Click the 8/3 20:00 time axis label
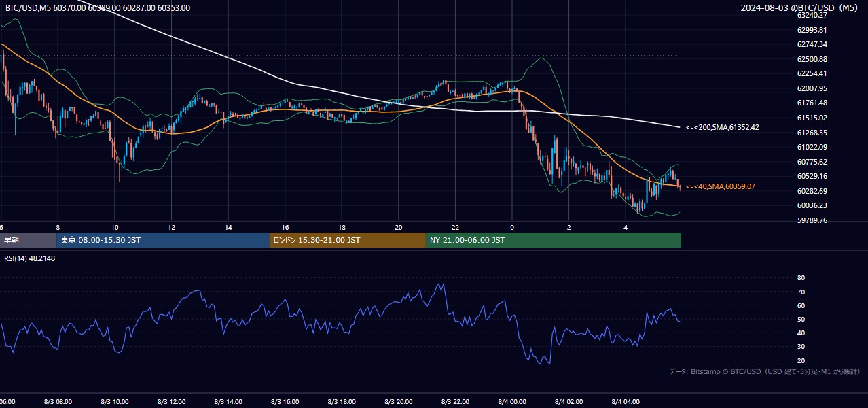This screenshot has width=868, height=408. click(x=399, y=402)
